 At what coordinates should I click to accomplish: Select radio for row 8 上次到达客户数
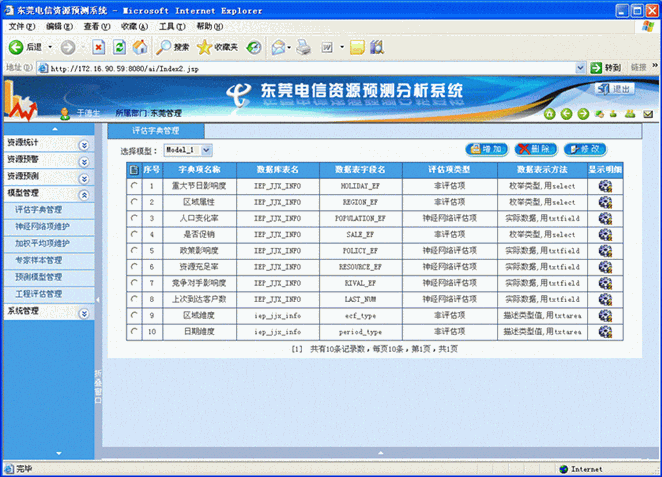[134, 299]
